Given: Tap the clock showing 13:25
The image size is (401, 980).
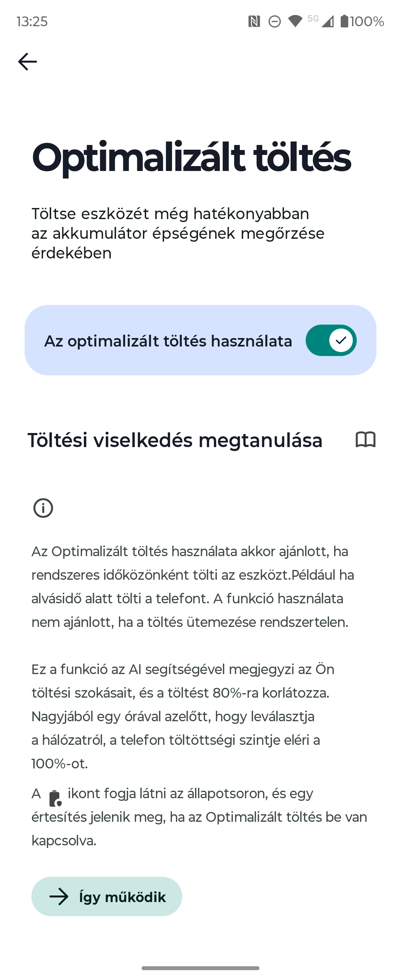Looking at the screenshot, I should (x=32, y=21).
